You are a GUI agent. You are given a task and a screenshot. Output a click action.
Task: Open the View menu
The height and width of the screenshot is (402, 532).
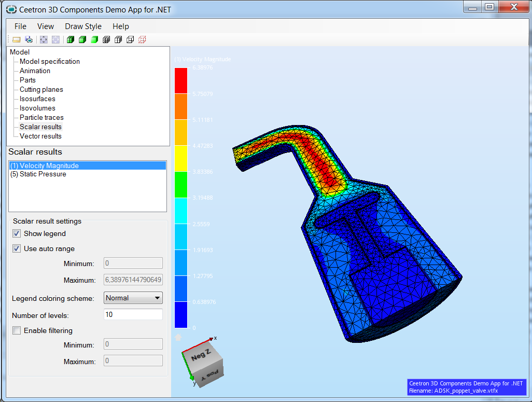pyautogui.click(x=46, y=26)
